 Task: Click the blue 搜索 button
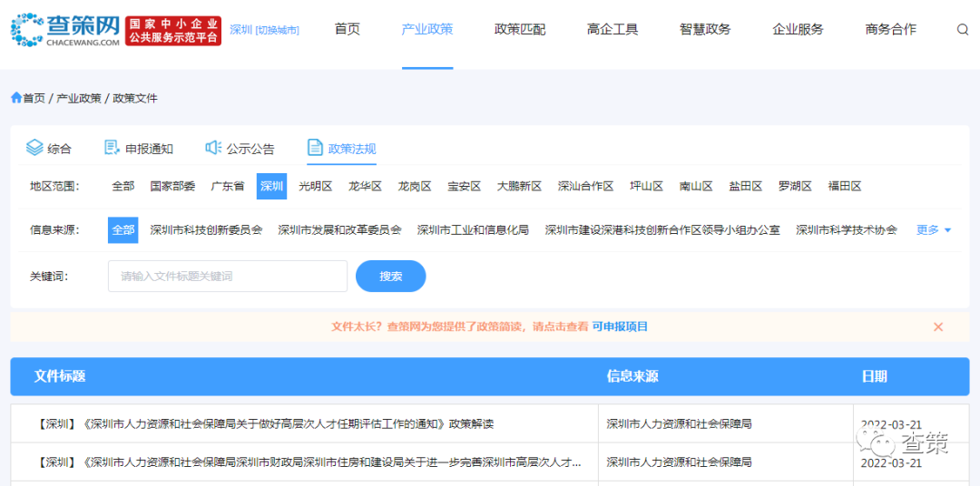tap(390, 277)
